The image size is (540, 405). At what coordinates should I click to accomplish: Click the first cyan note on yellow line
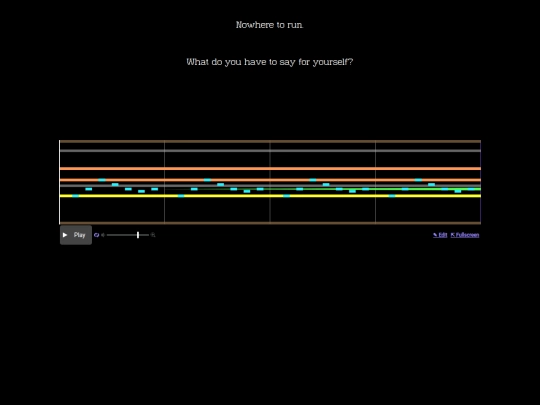pos(75,196)
